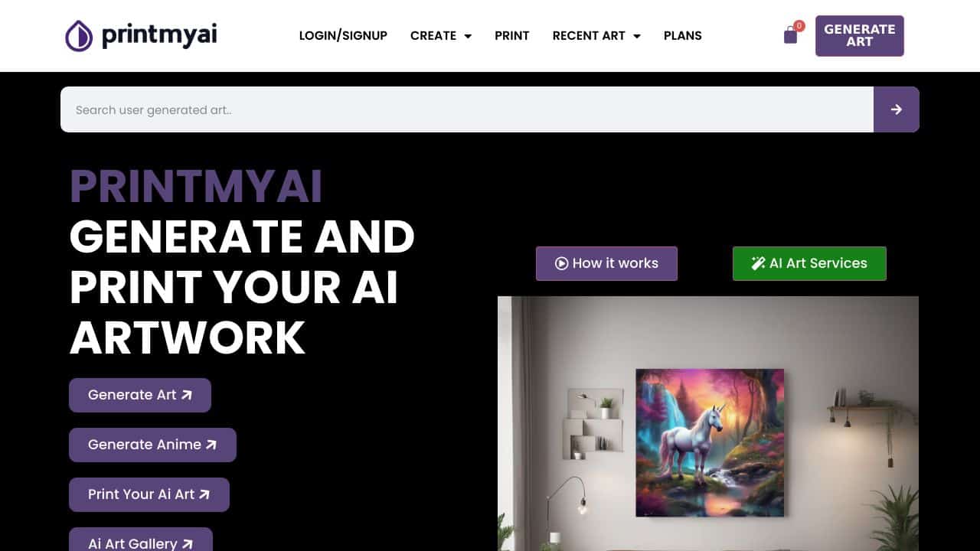
Task: Open the LOGIN/SIGNUP page
Action: coord(343,36)
